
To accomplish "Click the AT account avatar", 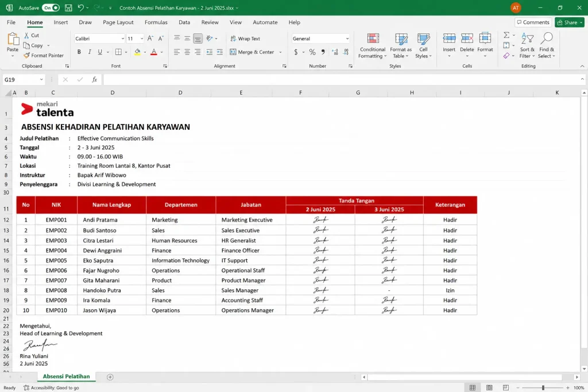I will tap(516, 7).
